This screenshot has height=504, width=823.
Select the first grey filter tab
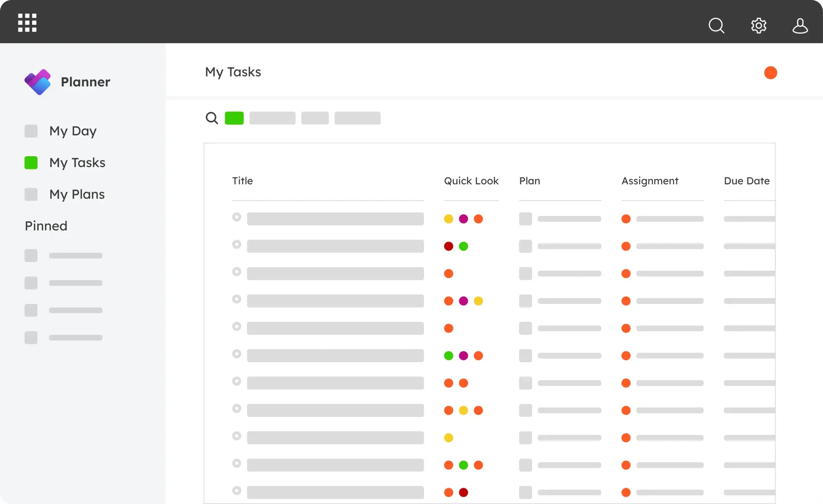[x=272, y=118]
